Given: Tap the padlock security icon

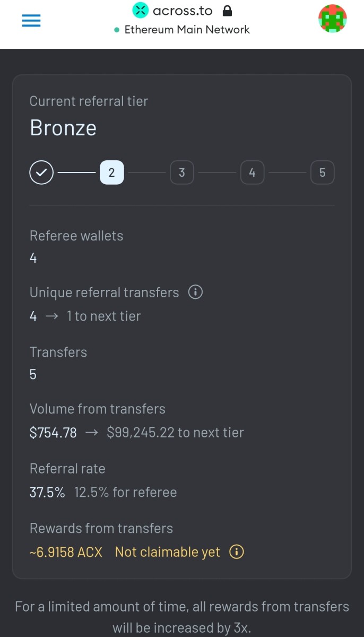Looking at the screenshot, I should (227, 10).
